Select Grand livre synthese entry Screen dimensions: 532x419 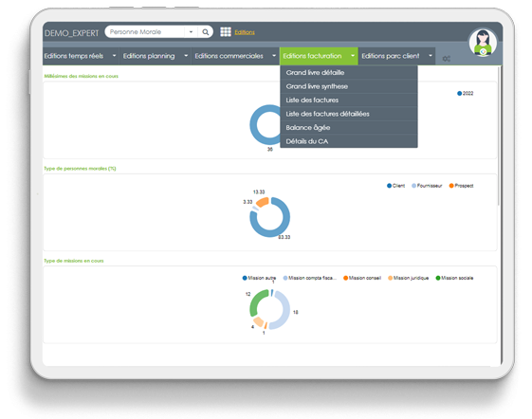pos(349,86)
